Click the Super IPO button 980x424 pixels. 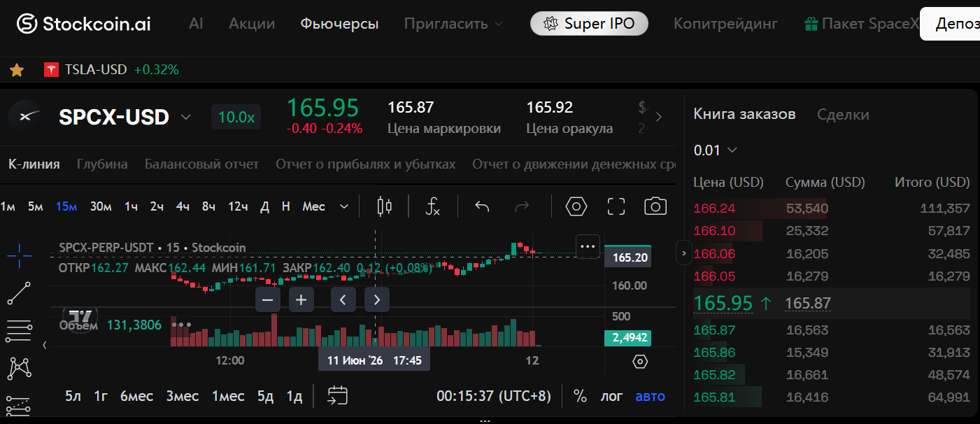point(589,24)
